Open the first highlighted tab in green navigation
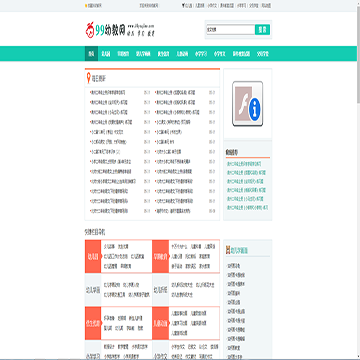The width and height of the screenshot is (360, 360). coord(91,54)
